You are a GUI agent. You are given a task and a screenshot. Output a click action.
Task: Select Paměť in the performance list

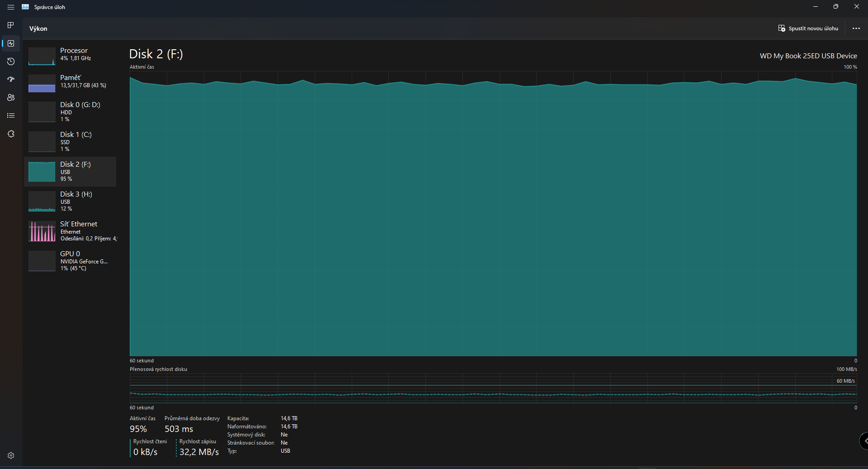tap(70, 82)
